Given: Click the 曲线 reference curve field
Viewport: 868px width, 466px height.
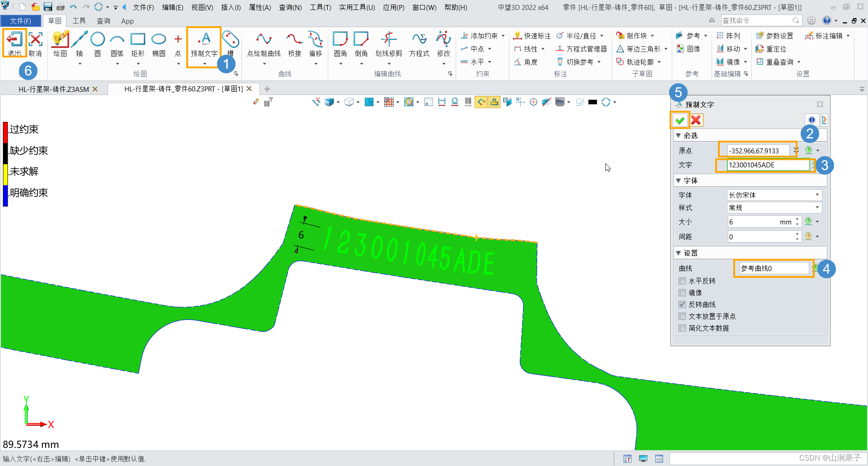Looking at the screenshot, I should pyautogui.click(x=774, y=268).
